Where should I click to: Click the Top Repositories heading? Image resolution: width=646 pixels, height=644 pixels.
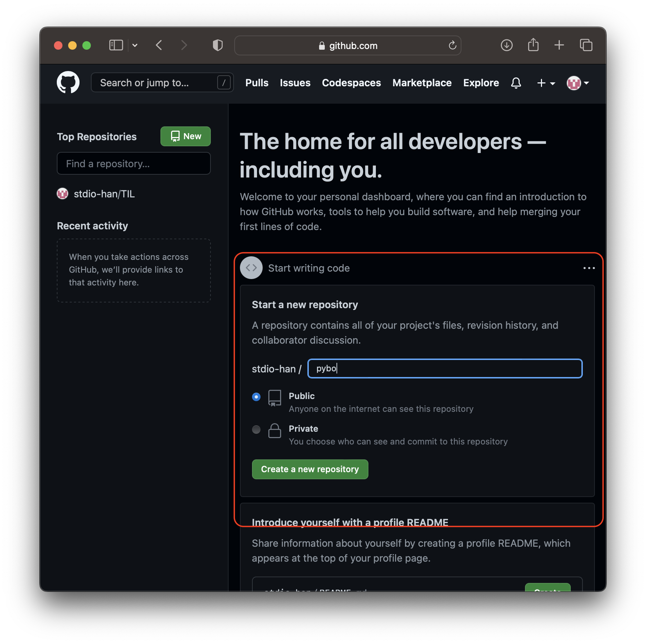pyautogui.click(x=97, y=137)
